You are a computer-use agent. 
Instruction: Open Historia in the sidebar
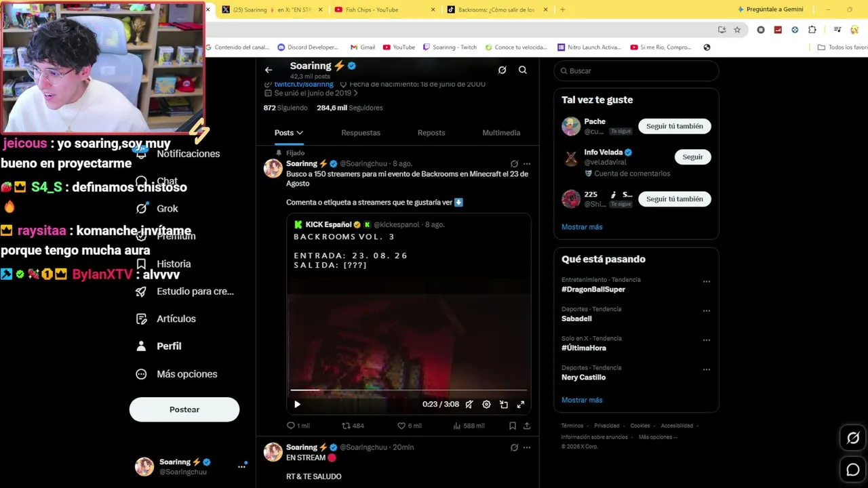(164, 264)
